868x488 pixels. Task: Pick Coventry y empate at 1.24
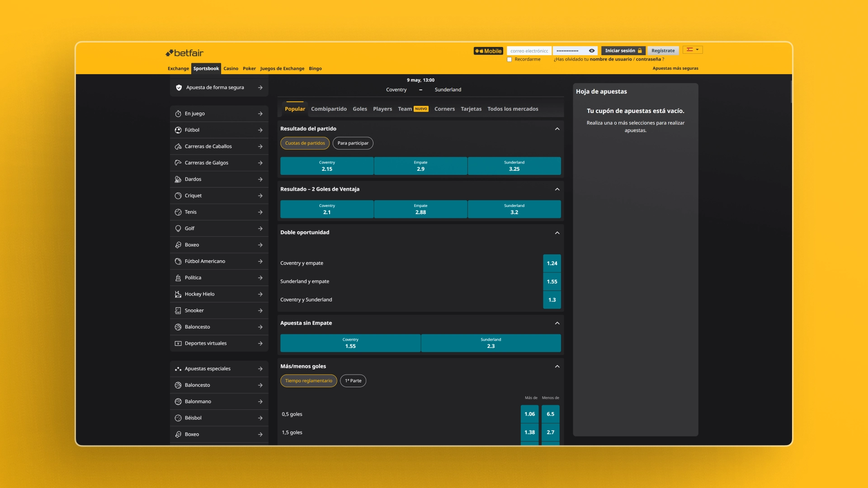pos(552,263)
